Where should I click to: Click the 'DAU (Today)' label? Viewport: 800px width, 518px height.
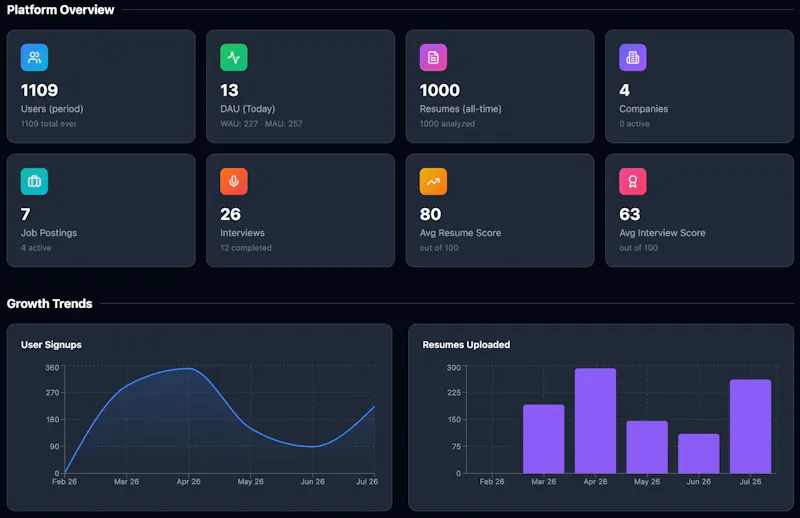point(247,109)
